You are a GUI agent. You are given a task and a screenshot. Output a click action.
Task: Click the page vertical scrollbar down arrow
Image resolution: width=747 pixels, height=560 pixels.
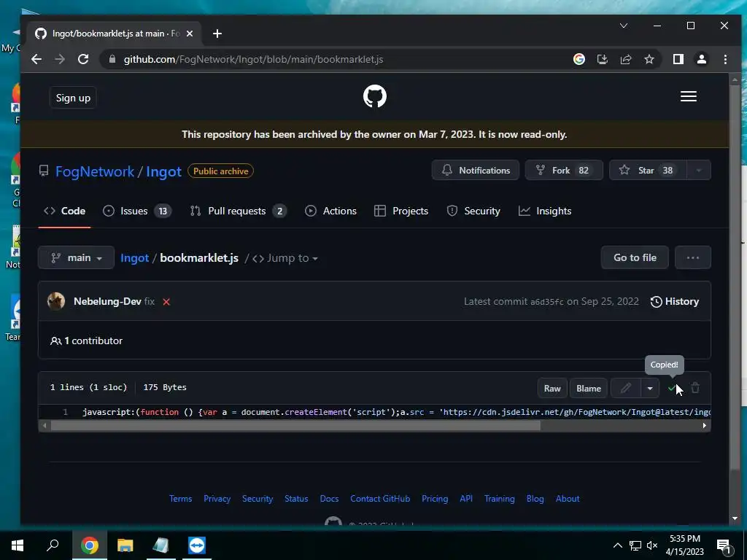[x=735, y=518]
